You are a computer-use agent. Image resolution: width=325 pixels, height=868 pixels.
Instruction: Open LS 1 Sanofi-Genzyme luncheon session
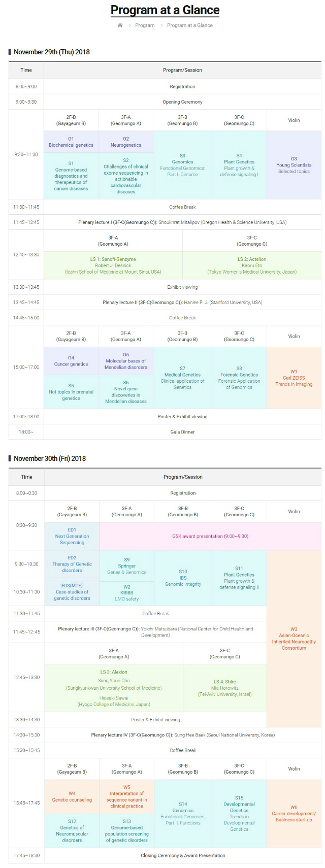click(113, 265)
